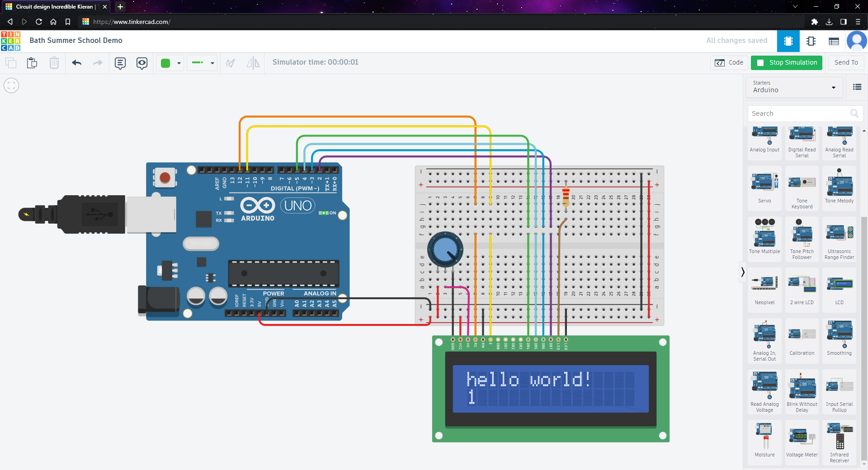This screenshot has width=868, height=470.
Task: Click the Stop Simulation button
Action: (787, 62)
